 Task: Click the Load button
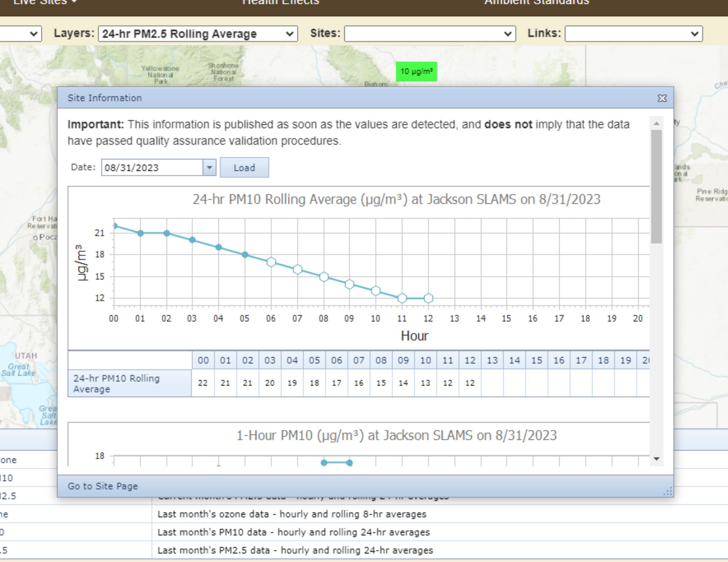(244, 168)
